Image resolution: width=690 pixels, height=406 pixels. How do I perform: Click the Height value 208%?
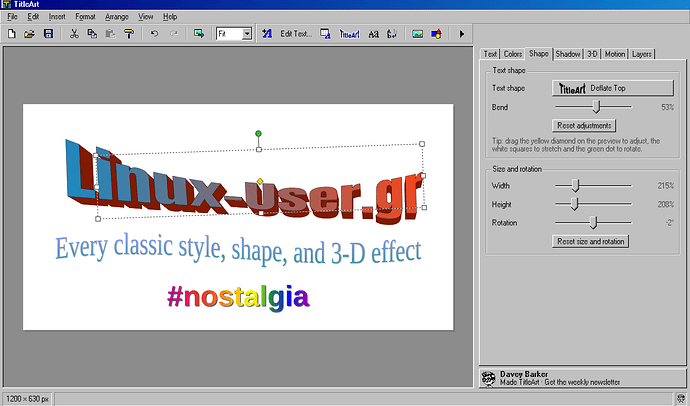[665, 205]
